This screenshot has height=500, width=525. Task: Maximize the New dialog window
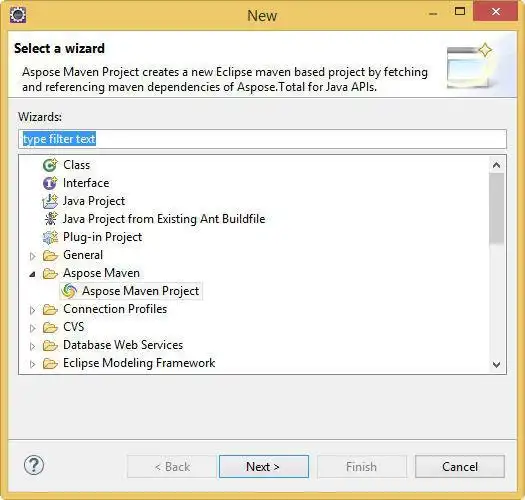pyautogui.click(x=460, y=11)
